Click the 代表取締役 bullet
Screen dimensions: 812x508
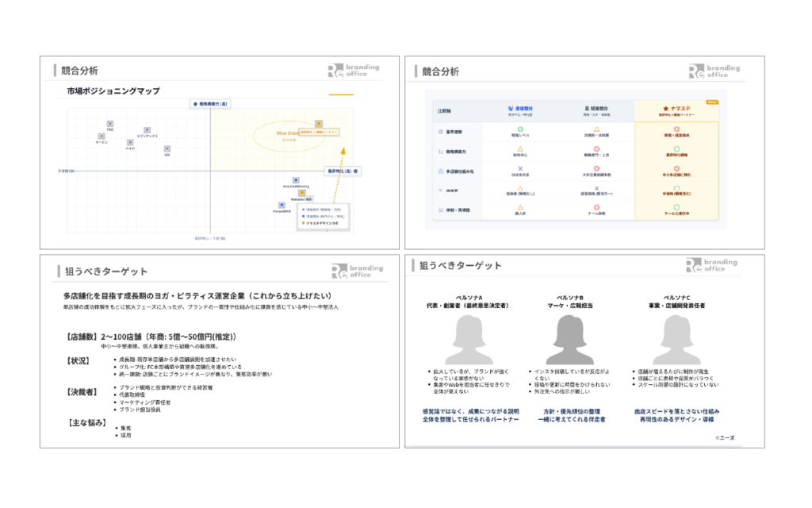click(x=132, y=395)
